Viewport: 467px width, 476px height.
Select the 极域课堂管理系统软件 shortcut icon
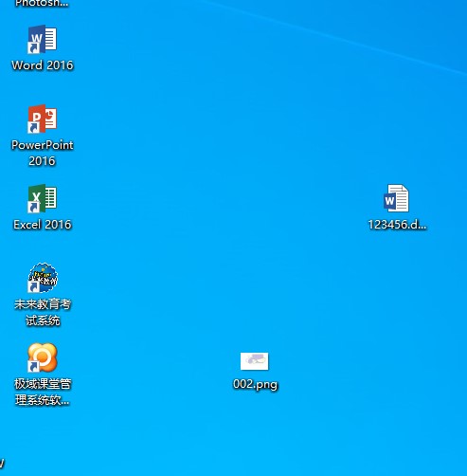tap(43, 357)
